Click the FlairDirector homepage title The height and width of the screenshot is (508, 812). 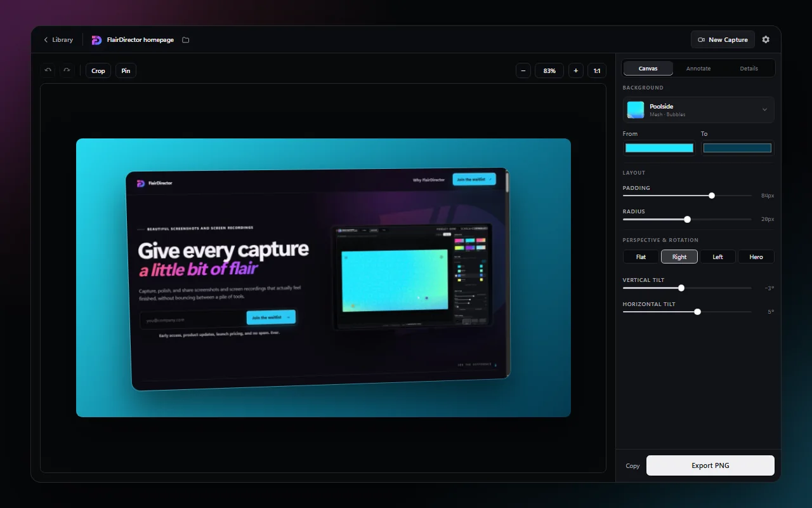[x=140, y=40]
